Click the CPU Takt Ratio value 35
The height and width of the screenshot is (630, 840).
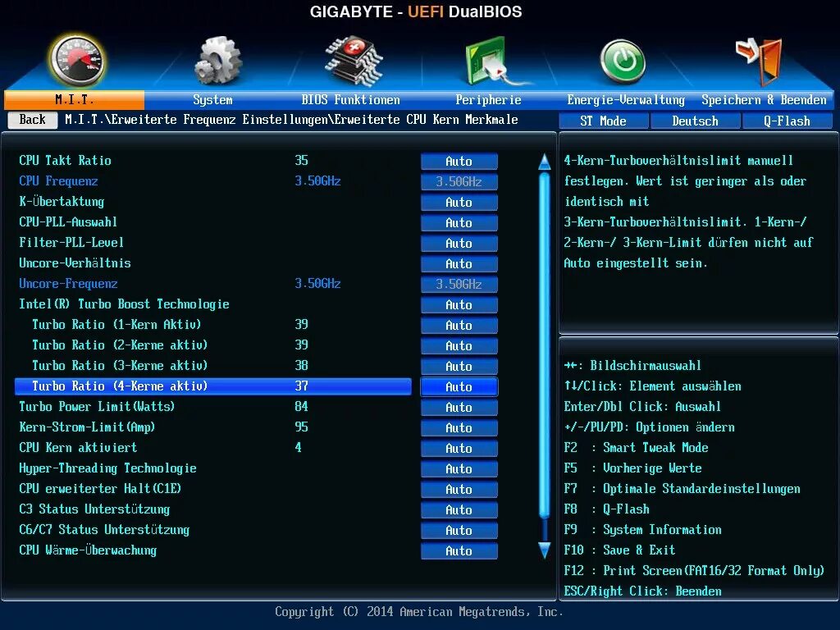(302, 160)
